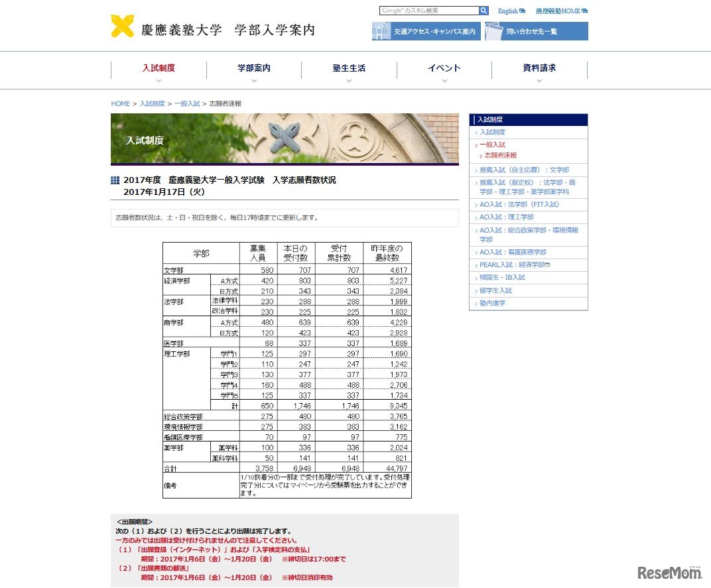Click the 環境情報学部 row label
The width and height of the screenshot is (711, 588).
tap(183, 427)
